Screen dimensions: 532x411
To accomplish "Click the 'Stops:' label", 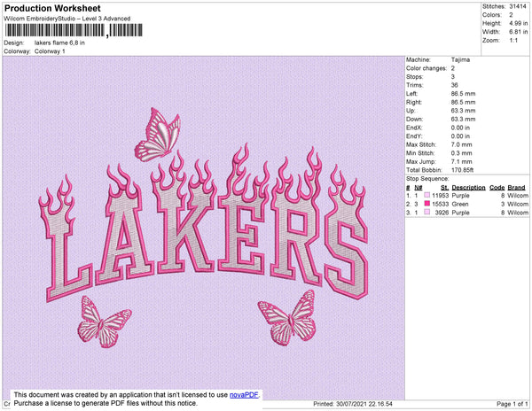I will point(415,76).
